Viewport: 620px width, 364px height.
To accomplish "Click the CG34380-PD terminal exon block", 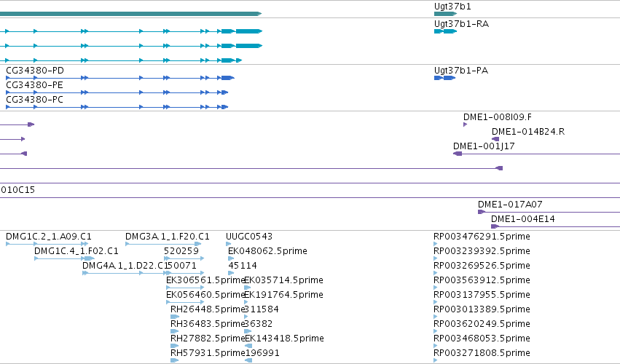I will click(228, 78).
